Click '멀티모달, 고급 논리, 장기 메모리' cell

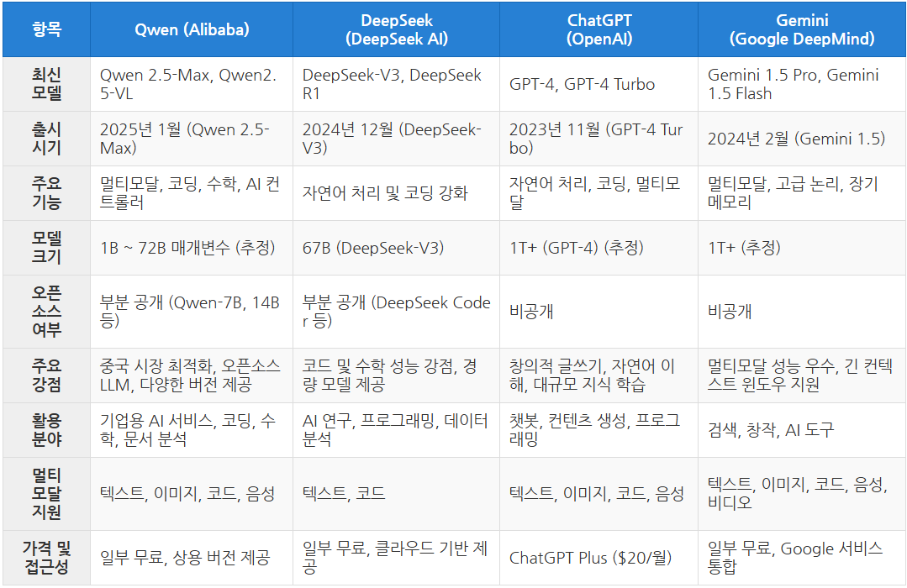[802, 193]
